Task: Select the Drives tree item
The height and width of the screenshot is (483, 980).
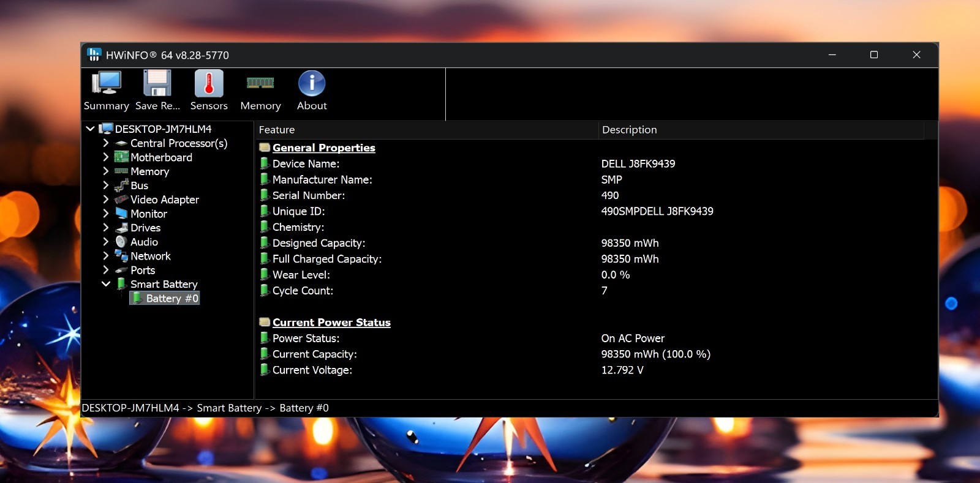Action: (145, 228)
